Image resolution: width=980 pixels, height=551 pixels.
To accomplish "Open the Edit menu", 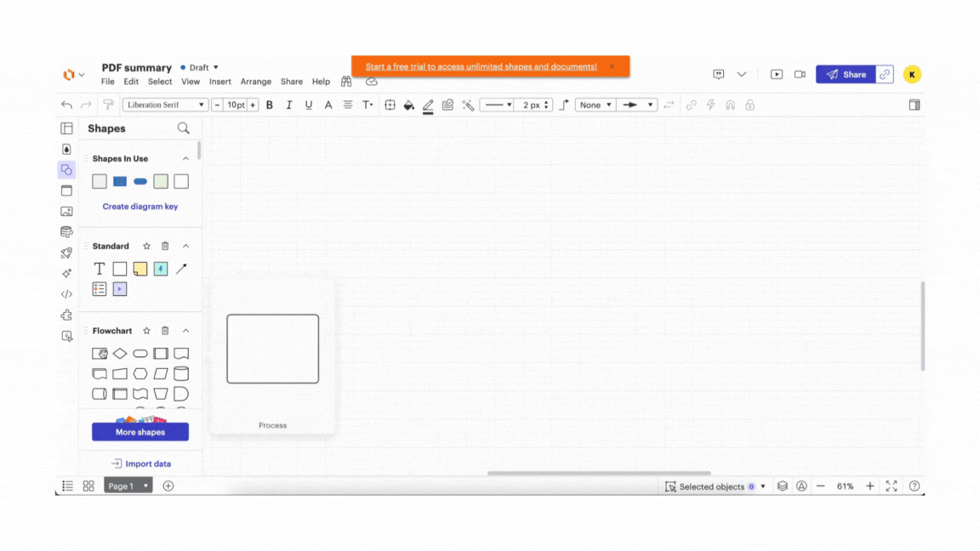I will 131,82.
